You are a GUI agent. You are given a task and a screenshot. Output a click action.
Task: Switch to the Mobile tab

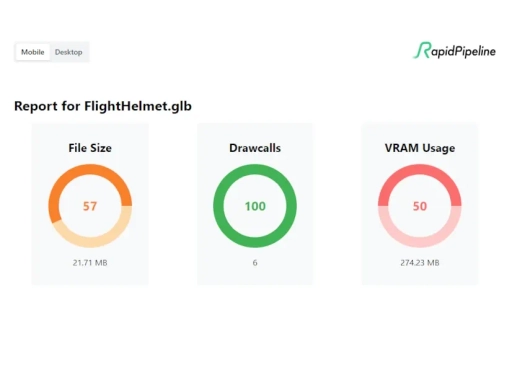point(33,52)
